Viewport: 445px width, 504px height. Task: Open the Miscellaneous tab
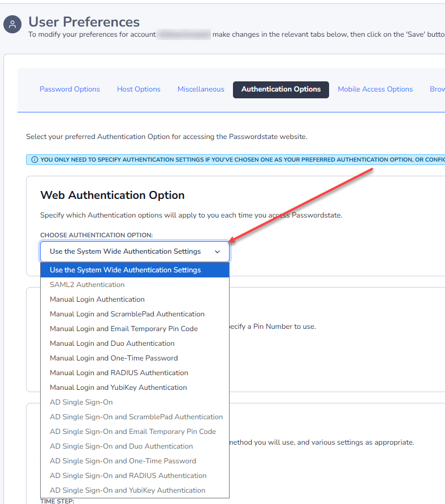click(201, 89)
